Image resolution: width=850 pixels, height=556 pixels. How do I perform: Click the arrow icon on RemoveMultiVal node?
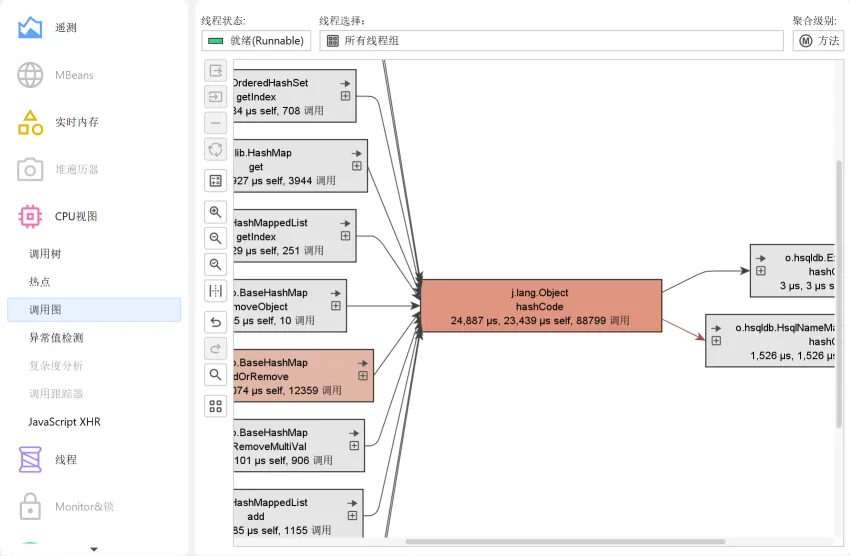(354, 433)
